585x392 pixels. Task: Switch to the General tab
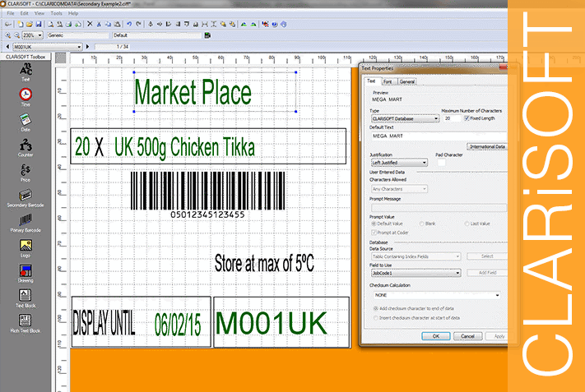[407, 81]
